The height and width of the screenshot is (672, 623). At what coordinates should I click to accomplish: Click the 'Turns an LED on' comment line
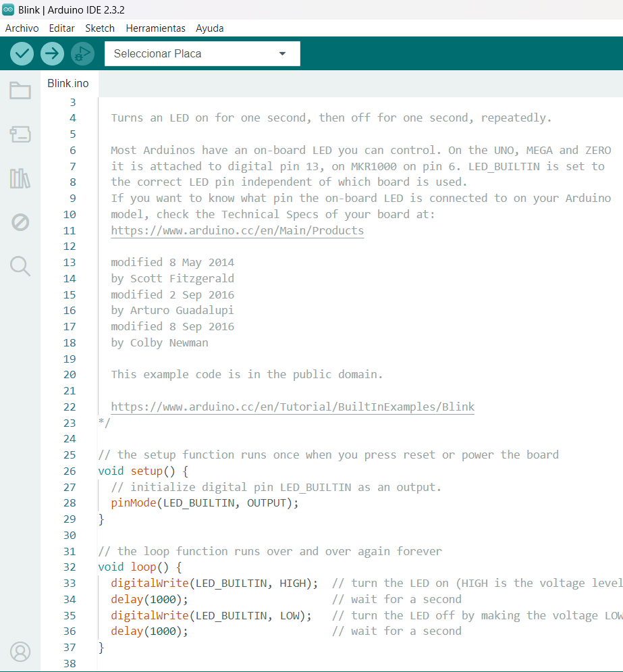(331, 118)
